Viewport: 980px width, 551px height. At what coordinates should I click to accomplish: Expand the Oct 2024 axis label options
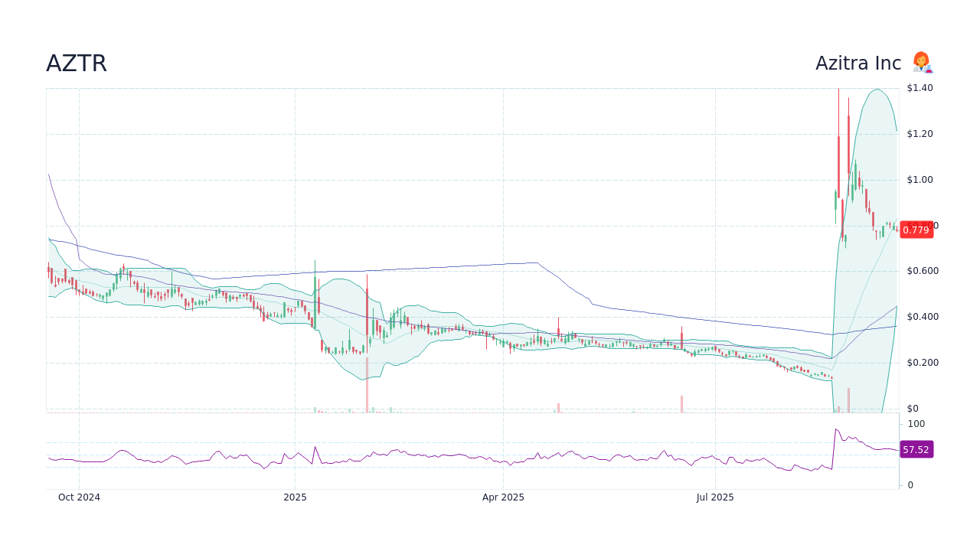[79, 497]
